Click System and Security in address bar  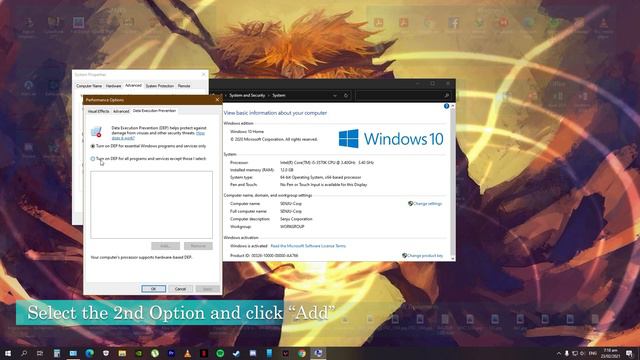[247, 95]
